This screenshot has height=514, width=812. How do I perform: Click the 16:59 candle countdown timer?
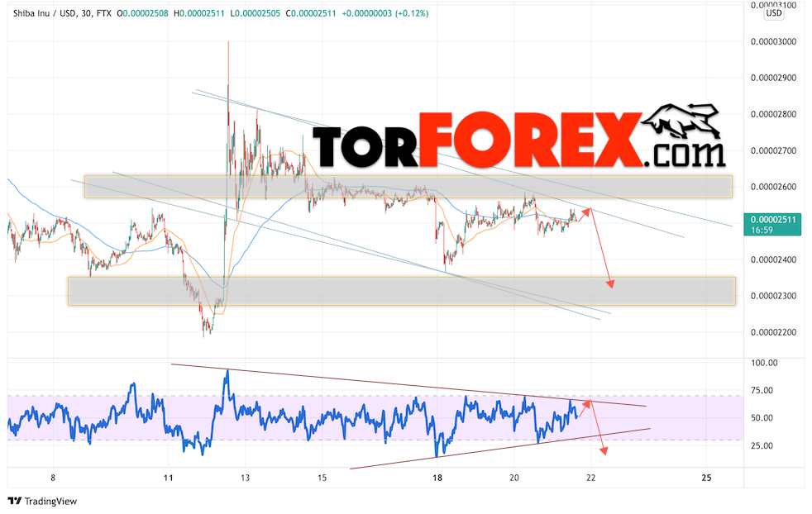click(x=762, y=230)
